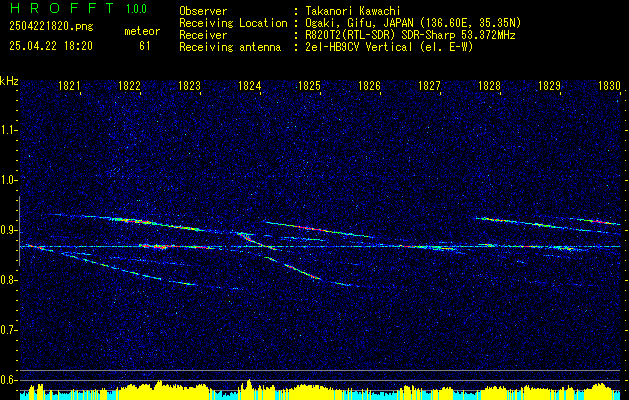Click the 0.8 kHz frequency label

pos(8,280)
